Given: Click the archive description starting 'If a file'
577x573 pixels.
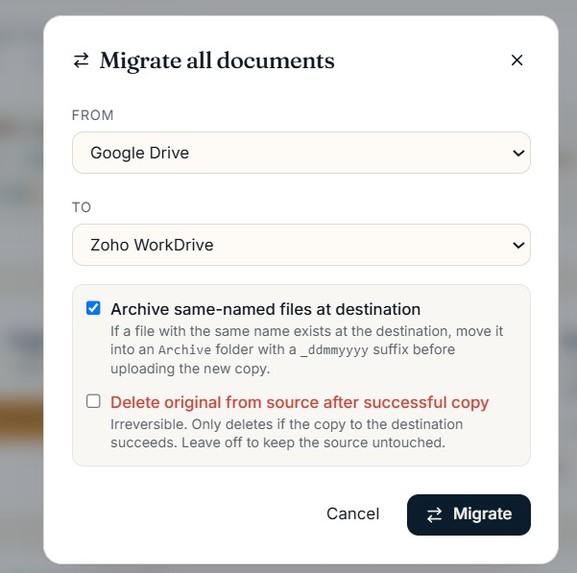Looking at the screenshot, I should coord(307,350).
